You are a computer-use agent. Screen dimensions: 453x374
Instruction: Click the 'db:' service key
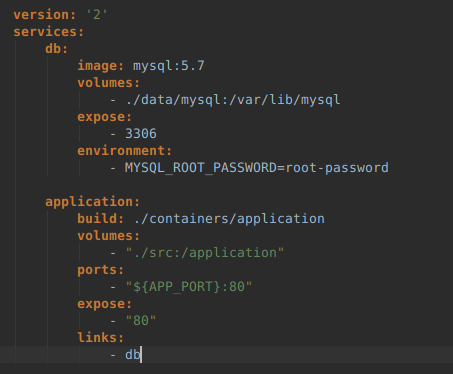tap(57, 49)
